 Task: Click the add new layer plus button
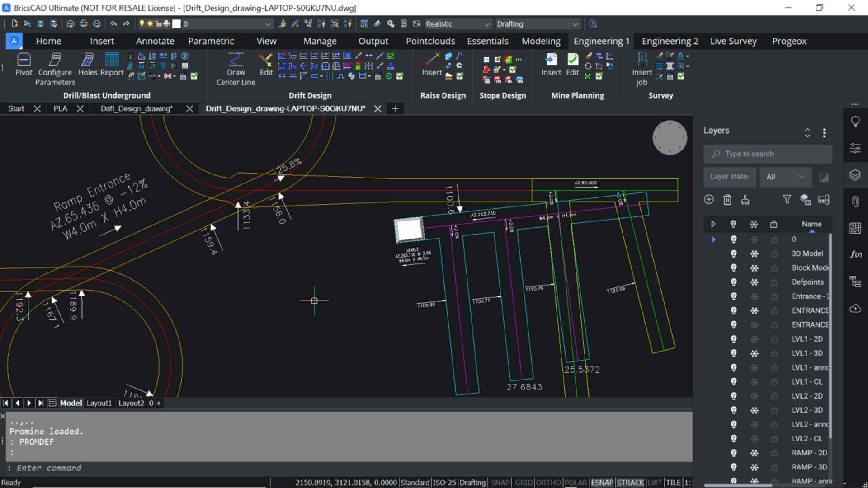coord(708,199)
